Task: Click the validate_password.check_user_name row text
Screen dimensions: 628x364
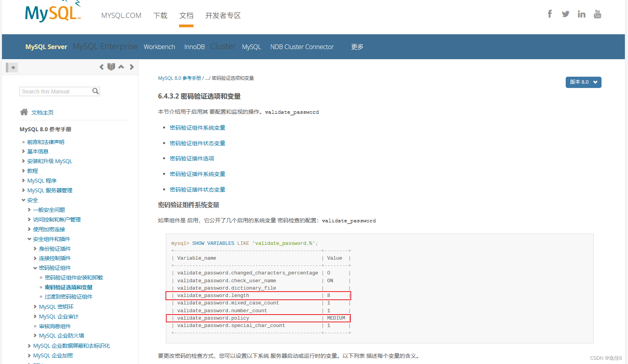Action: point(227,281)
